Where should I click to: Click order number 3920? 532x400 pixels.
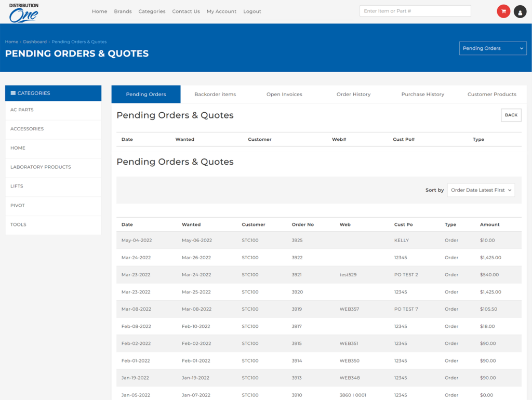pyautogui.click(x=297, y=292)
